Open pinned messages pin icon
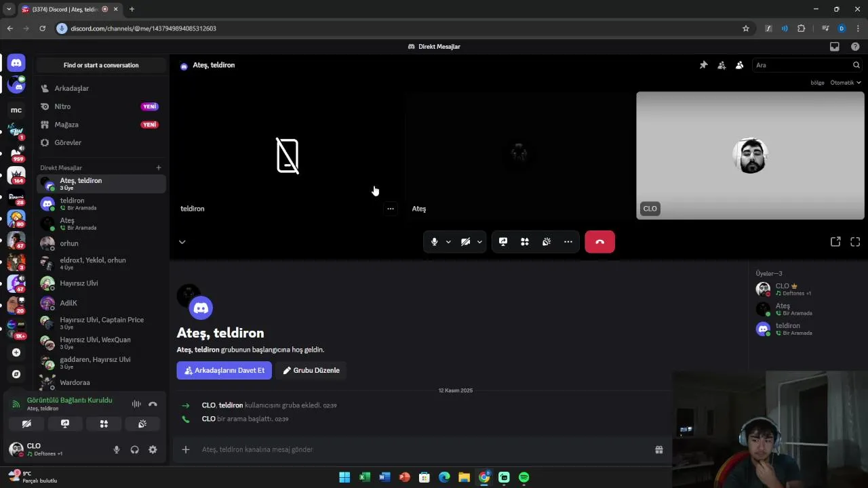 (x=703, y=65)
